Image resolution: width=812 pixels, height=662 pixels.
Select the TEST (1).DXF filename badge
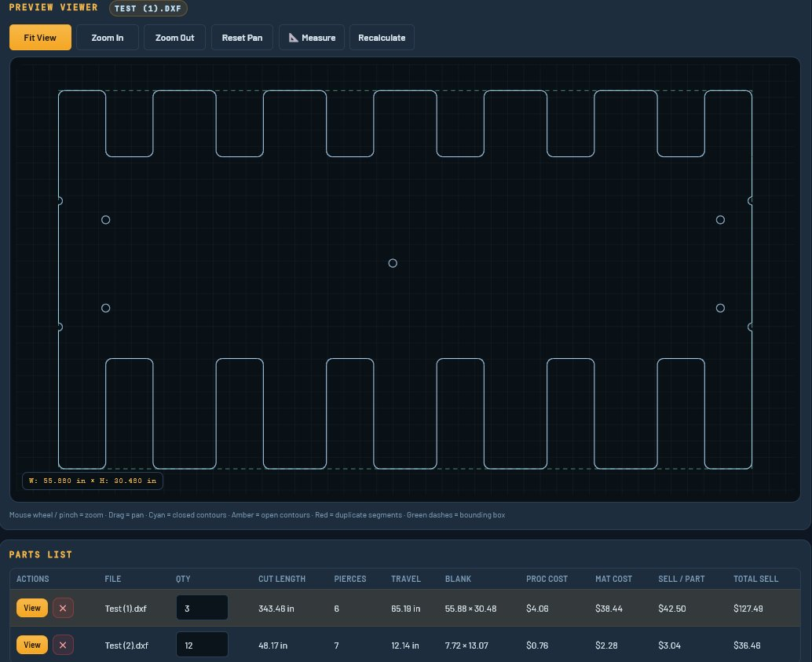[x=148, y=9]
